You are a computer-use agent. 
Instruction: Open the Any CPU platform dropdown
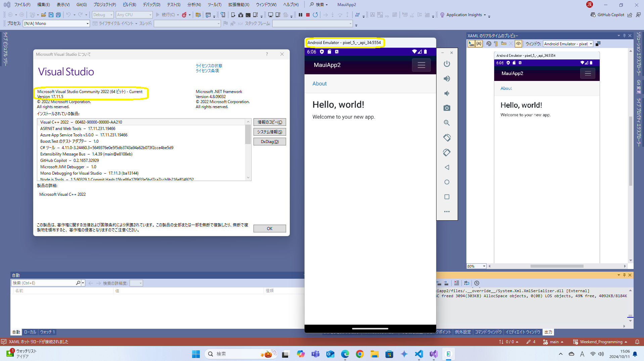[x=134, y=15]
